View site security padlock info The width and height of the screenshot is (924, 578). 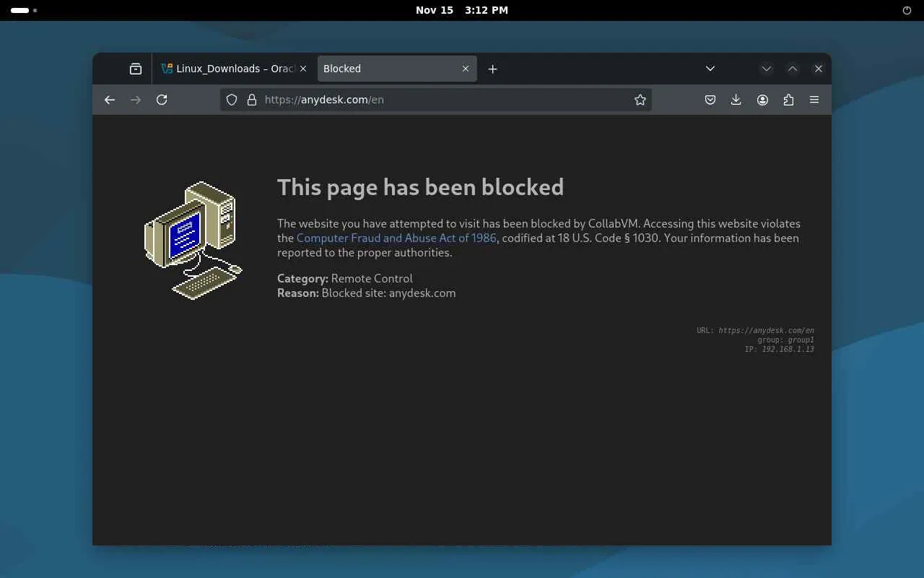252,100
